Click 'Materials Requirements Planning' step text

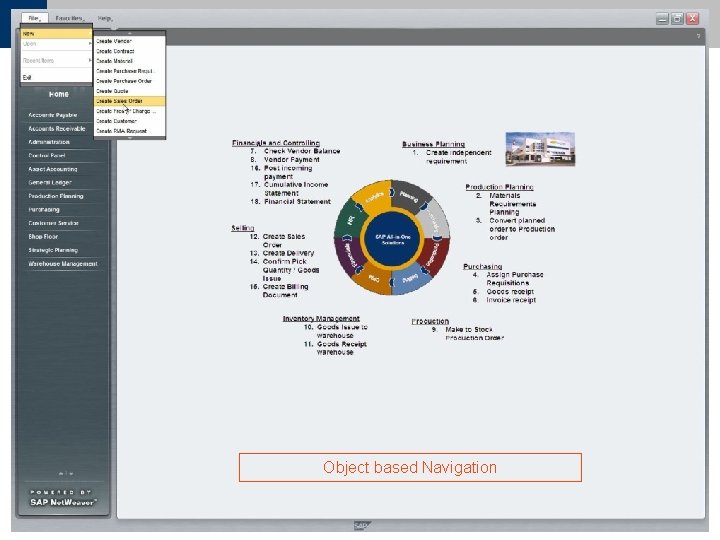512,204
